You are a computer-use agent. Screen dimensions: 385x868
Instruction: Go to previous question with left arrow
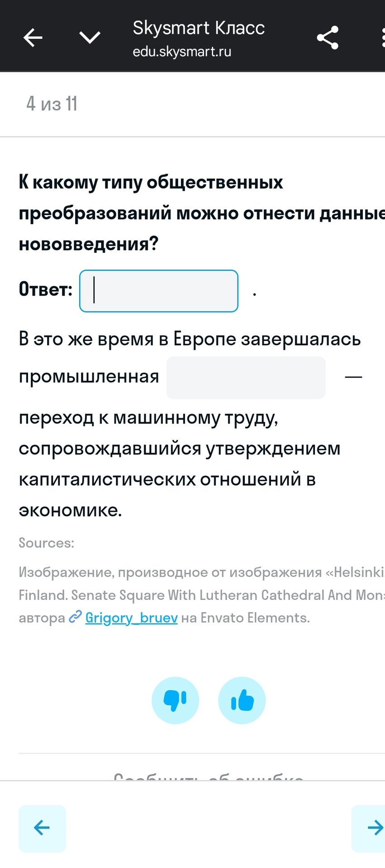click(42, 828)
